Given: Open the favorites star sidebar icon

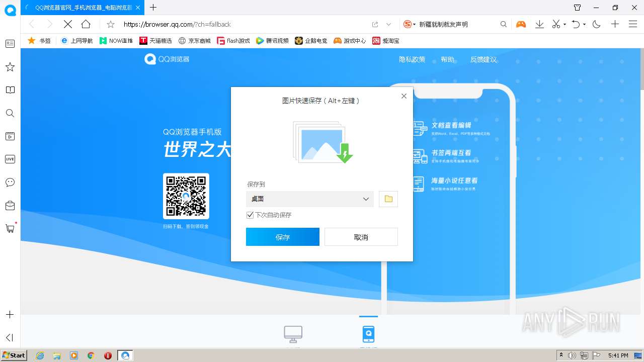Looking at the screenshot, I should pyautogui.click(x=10, y=67).
